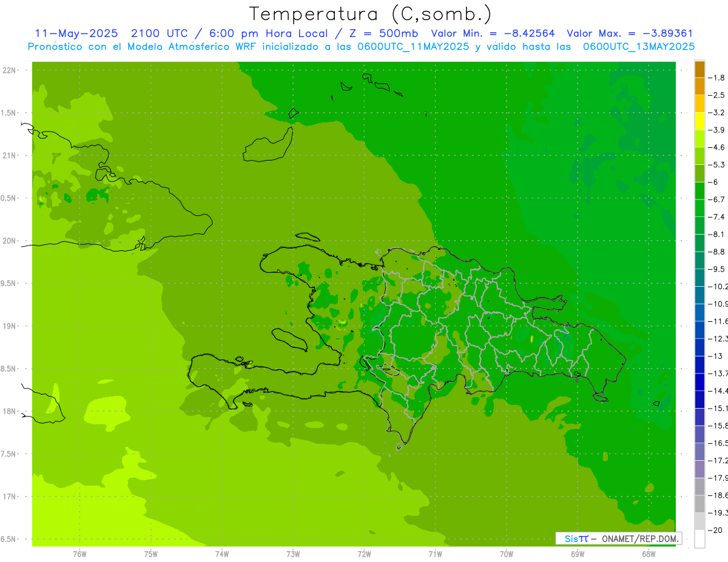Click 'Valor Min. = -8.42564' text
The image size is (728, 562).
tap(493, 33)
